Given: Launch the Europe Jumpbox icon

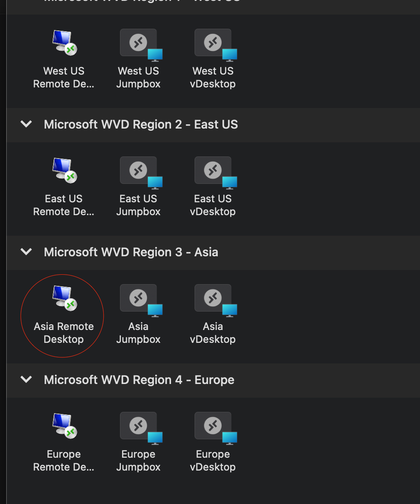Looking at the screenshot, I should coord(141,428).
